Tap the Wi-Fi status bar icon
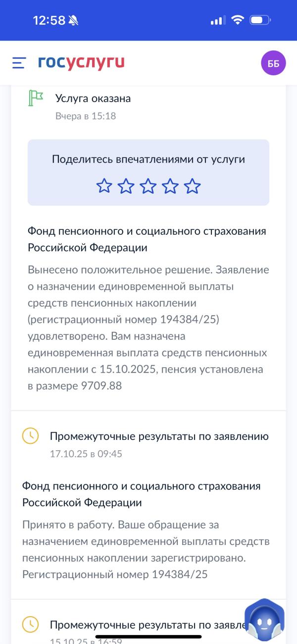This screenshot has height=644, width=297. pos(238,20)
